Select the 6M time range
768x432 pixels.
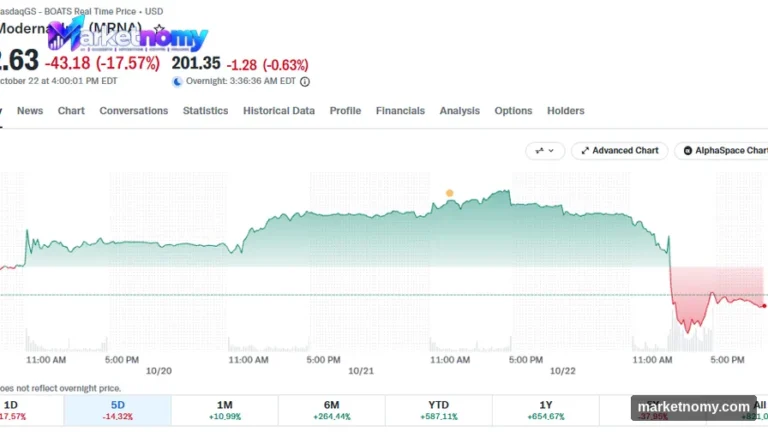click(x=332, y=410)
